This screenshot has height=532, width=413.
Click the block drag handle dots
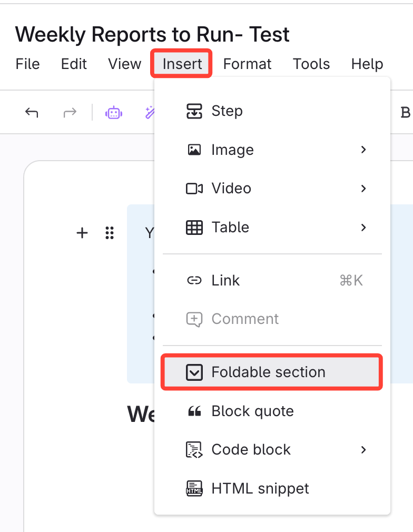tap(110, 233)
